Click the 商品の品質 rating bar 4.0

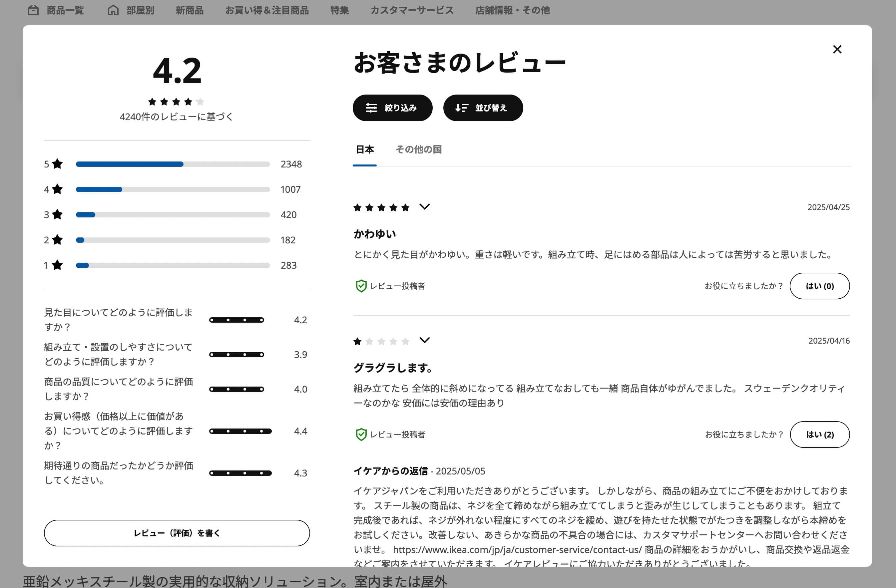(236, 389)
